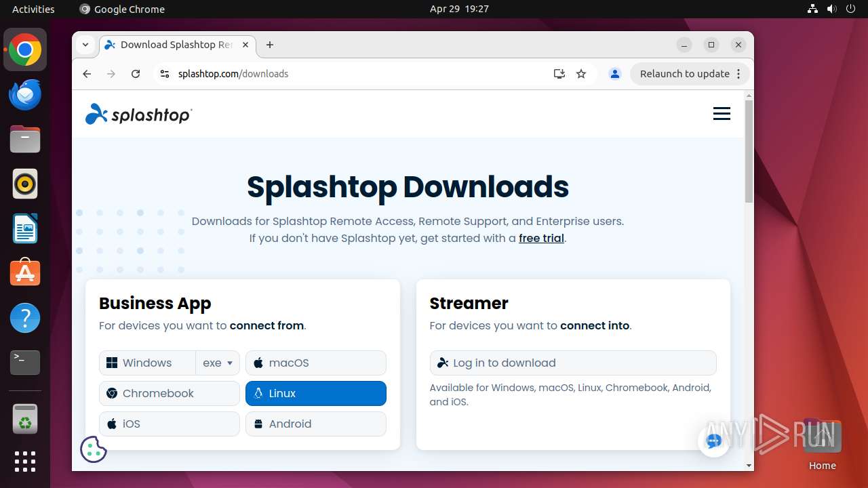This screenshot has width=868, height=488.
Task: Open exe format dropdown for Windows
Action: (x=218, y=363)
